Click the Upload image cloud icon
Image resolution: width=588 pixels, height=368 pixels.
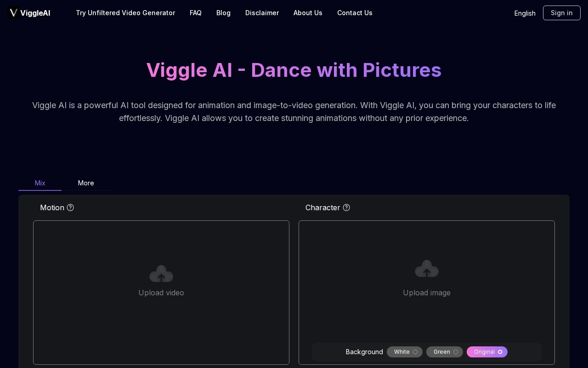(427, 269)
